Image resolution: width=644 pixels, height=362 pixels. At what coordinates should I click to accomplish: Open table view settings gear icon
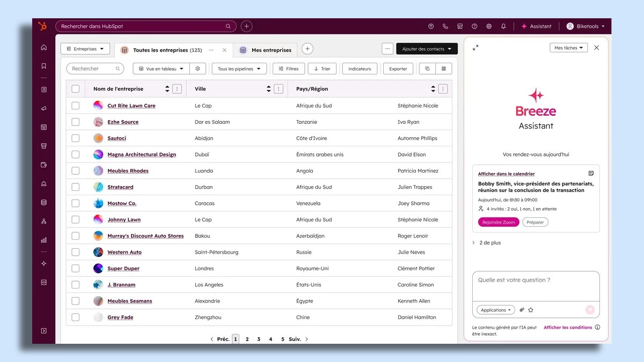click(x=198, y=69)
